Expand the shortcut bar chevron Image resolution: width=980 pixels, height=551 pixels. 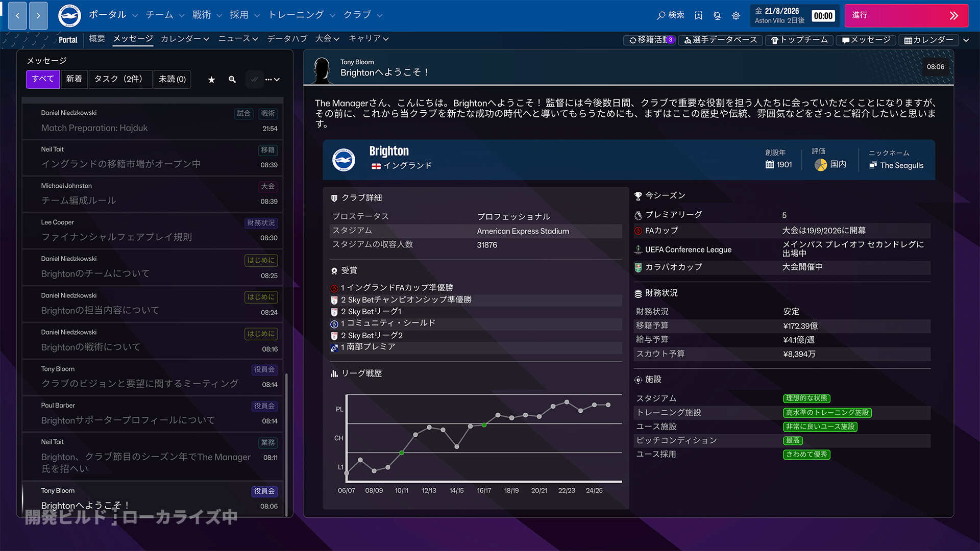point(966,40)
